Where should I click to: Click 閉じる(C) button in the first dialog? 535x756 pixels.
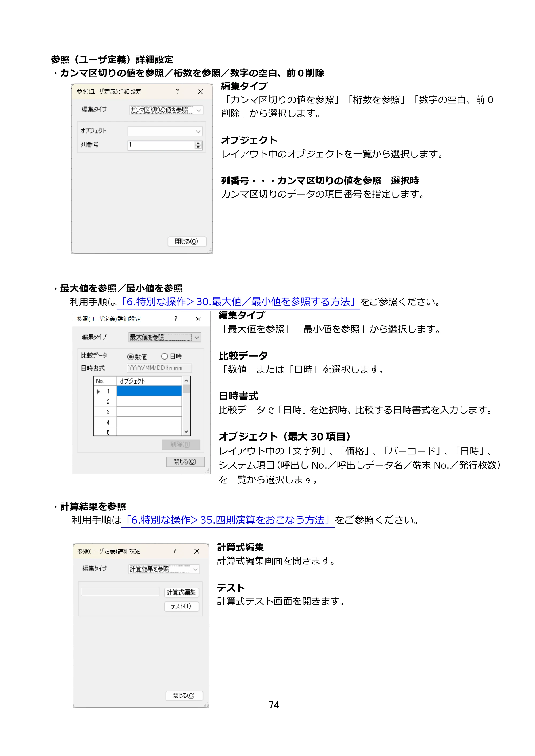coord(187,241)
